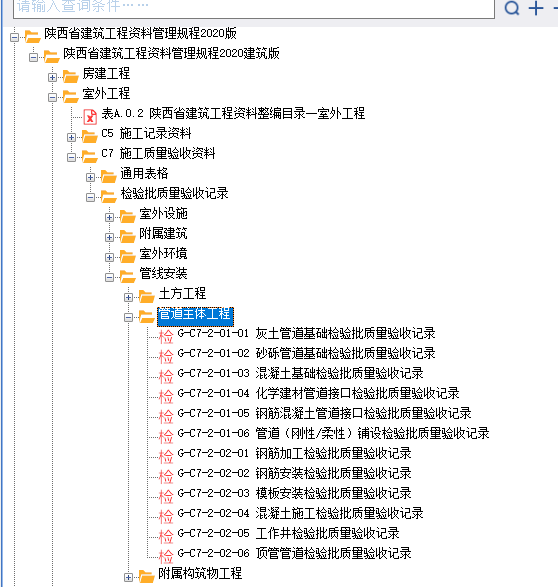Screen dimensions: 558x587
Task: Collapse the 管线安装 folder
Action: pos(109,277)
